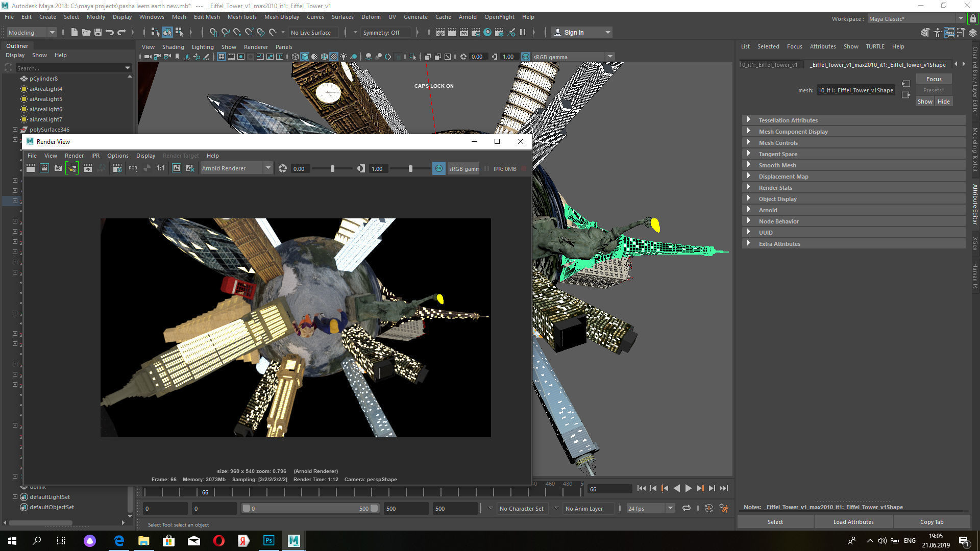Click the IPR render icon in main toolbar
The image size is (980, 551).
click(463, 32)
